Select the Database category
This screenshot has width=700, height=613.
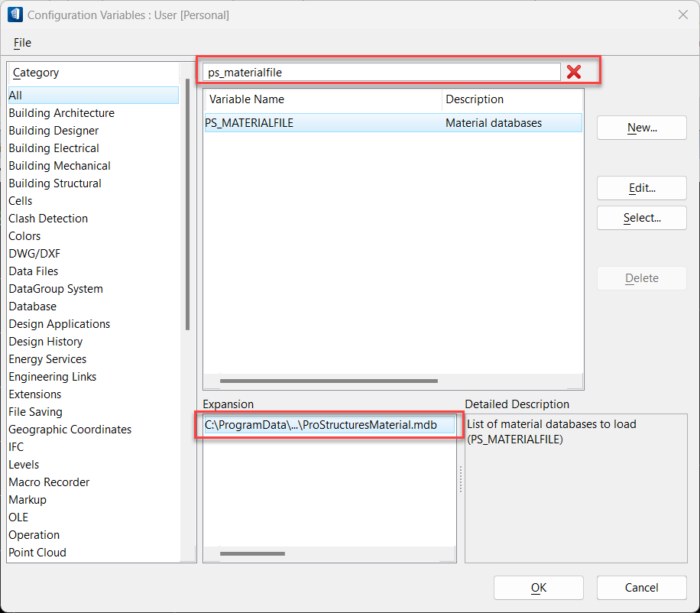coord(33,306)
